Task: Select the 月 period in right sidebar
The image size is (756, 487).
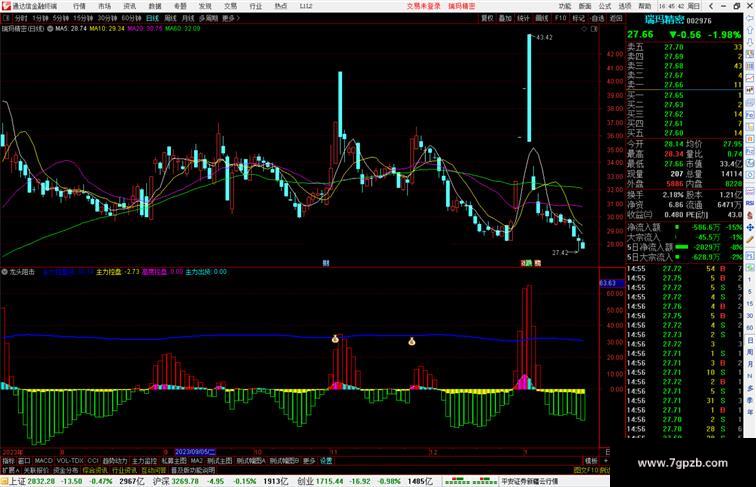Action: click(750, 365)
